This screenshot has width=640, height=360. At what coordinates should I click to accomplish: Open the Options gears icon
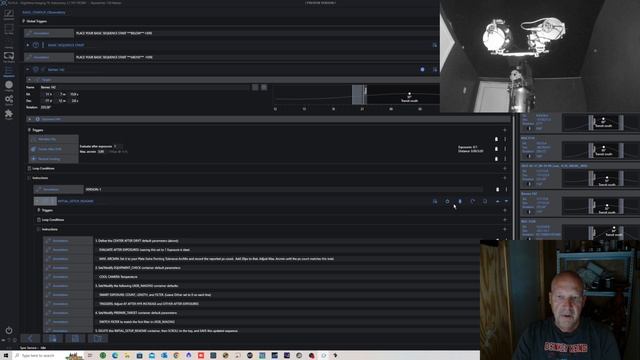click(x=9, y=100)
